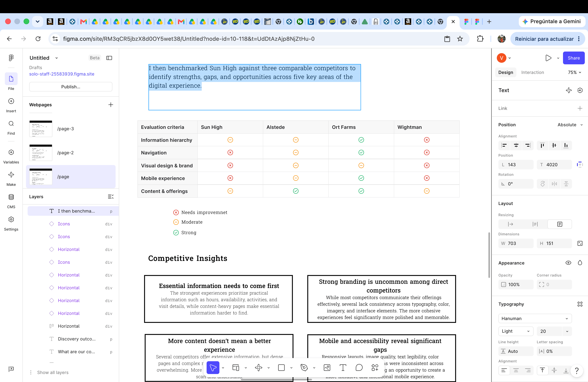Set text vertical align top

pyautogui.click(x=542, y=370)
